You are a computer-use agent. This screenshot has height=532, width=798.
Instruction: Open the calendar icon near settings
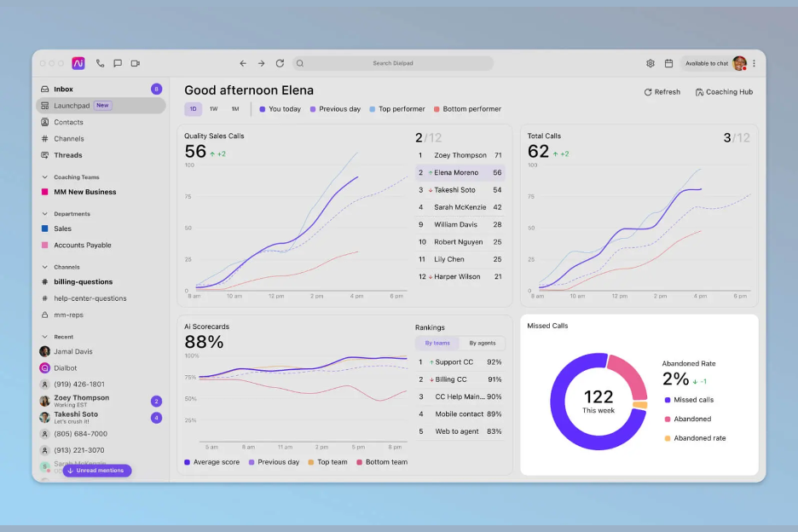click(x=668, y=62)
